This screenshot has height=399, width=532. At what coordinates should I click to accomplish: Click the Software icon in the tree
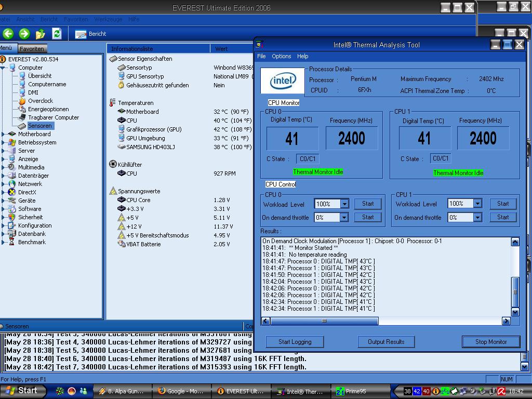point(12,209)
